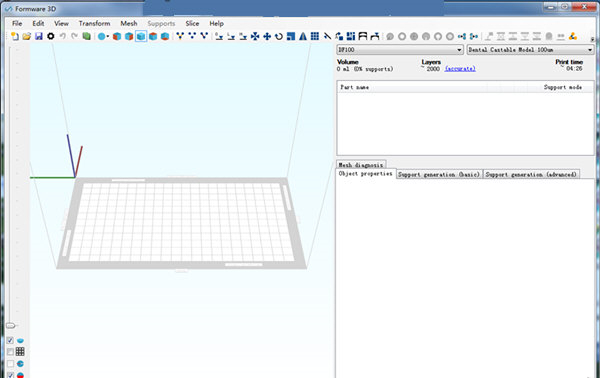600x378 pixels.
Task: Click the layer slider handle on left
Action: pos(11,326)
